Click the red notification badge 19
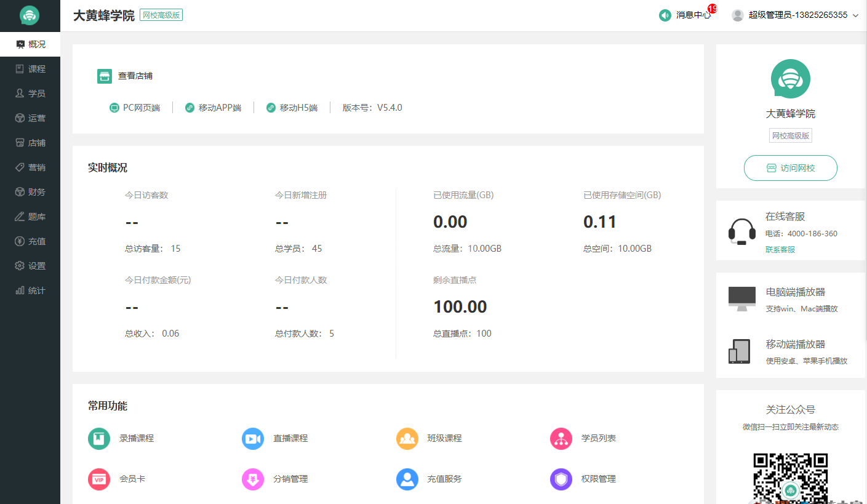The image size is (867, 504). [x=713, y=9]
